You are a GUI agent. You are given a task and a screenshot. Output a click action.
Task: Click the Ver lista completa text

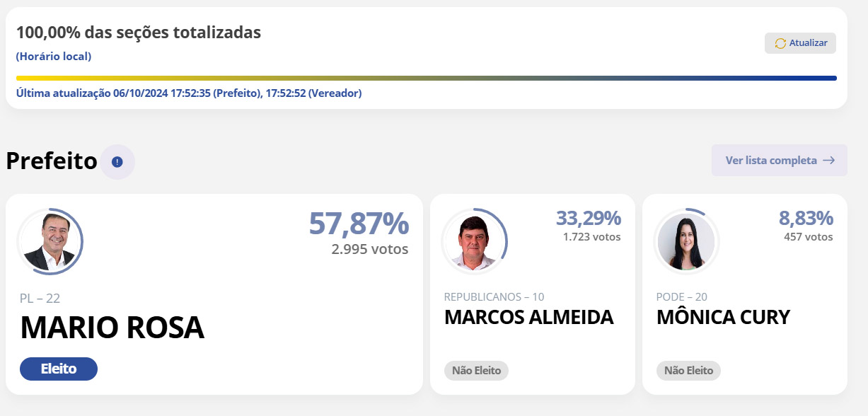tap(771, 161)
